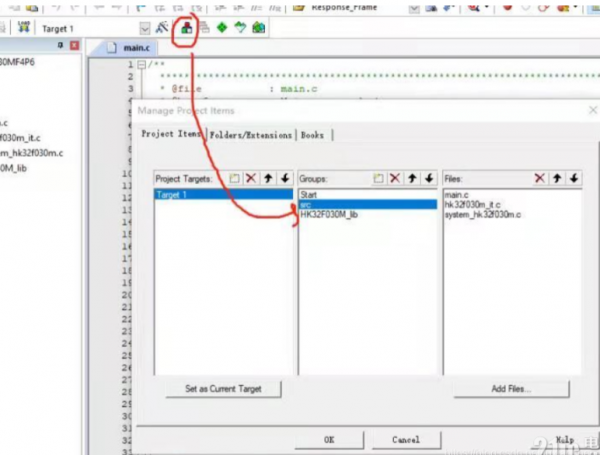Switch to Folders/Extensions tab
Viewport: 600px width, 455px height.
(251, 135)
